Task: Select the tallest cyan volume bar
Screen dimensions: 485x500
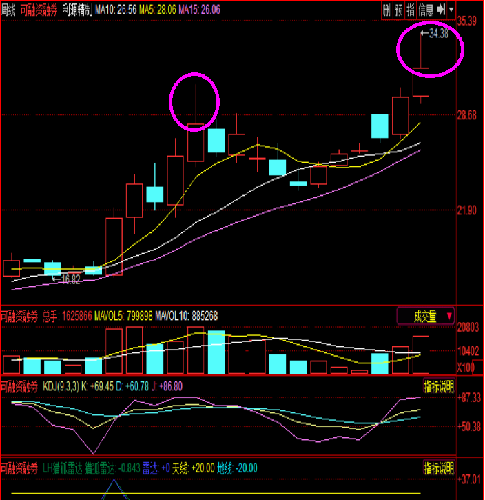Action: [x=216, y=352]
